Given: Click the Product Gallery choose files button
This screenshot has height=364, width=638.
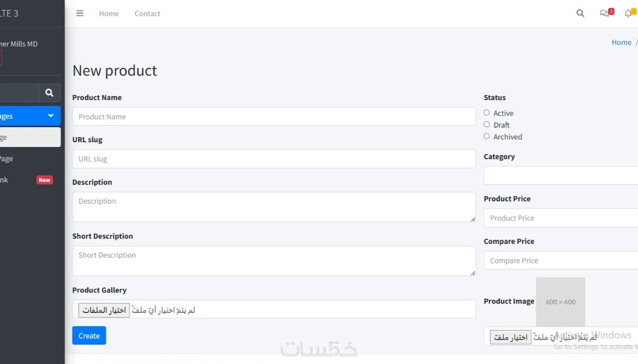Looking at the screenshot, I should (104, 310).
